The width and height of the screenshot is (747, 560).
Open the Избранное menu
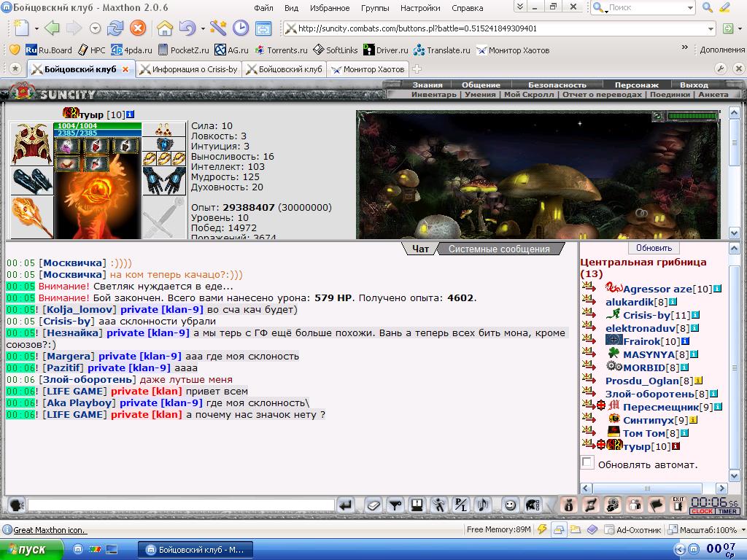click(x=330, y=8)
